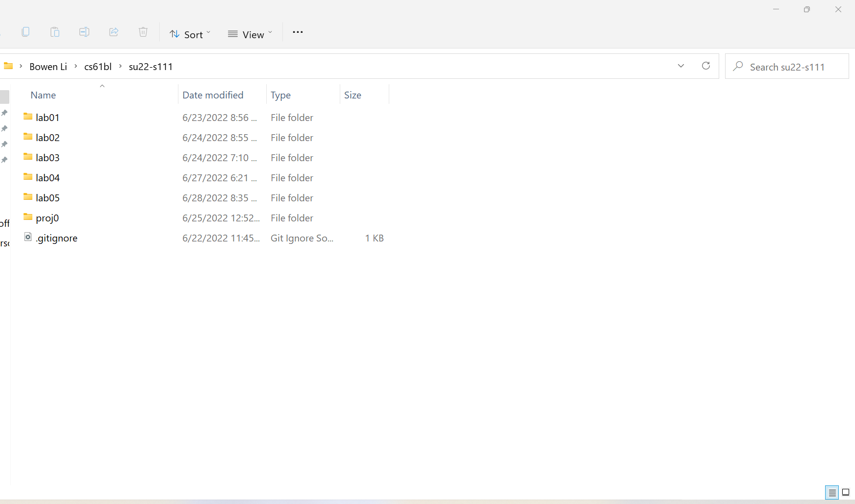Viewport: 855px width, 504px height.
Task: Click the Paste clipboard icon
Action: 55,32
